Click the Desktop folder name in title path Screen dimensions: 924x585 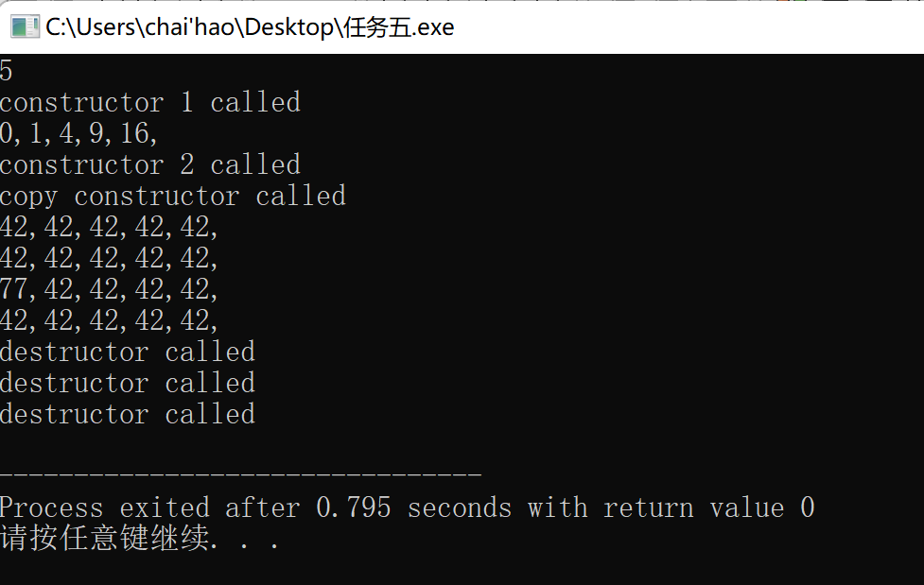tap(288, 27)
